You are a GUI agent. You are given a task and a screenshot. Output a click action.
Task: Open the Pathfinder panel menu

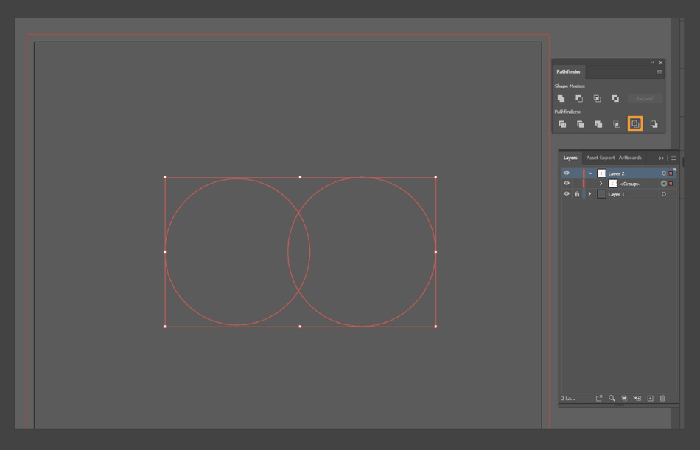pyautogui.click(x=659, y=72)
